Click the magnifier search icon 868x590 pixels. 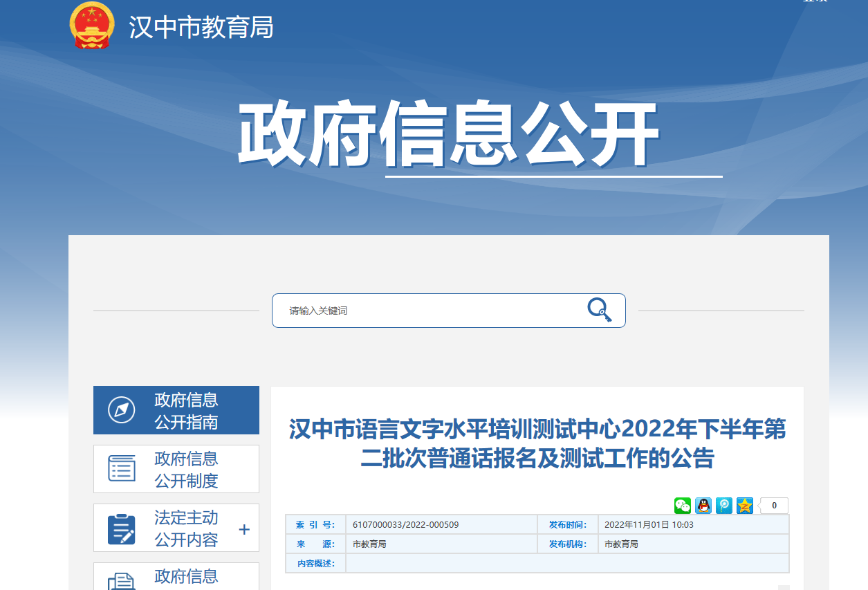point(599,309)
